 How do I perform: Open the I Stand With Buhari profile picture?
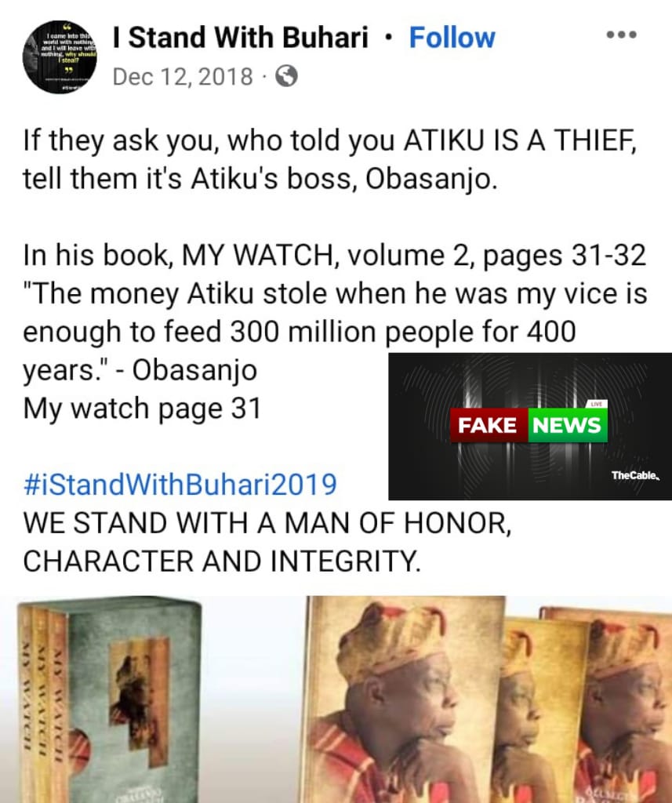(x=60, y=56)
